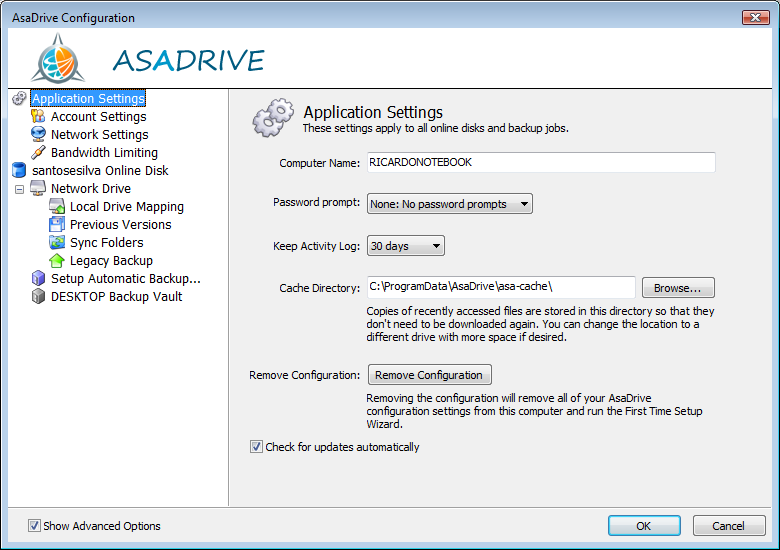Click the Remove Configuration button
The height and width of the screenshot is (550, 780).
[x=429, y=375]
